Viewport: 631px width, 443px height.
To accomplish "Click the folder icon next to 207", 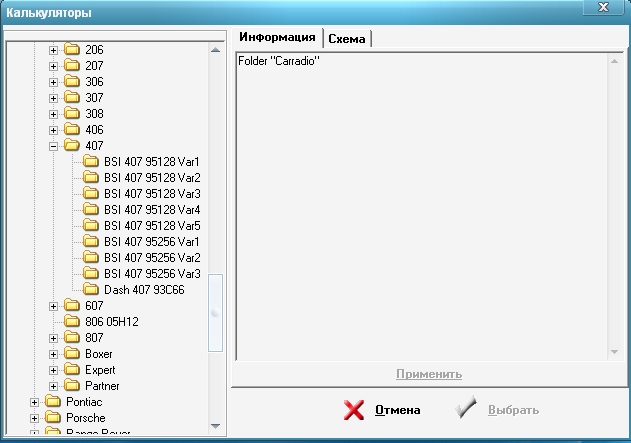I will point(72,65).
